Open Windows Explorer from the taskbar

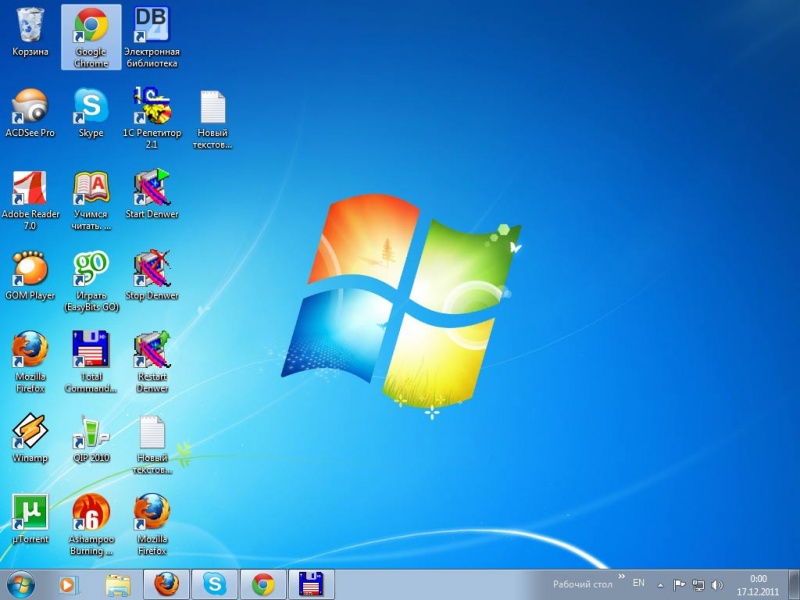click(x=118, y=584)
